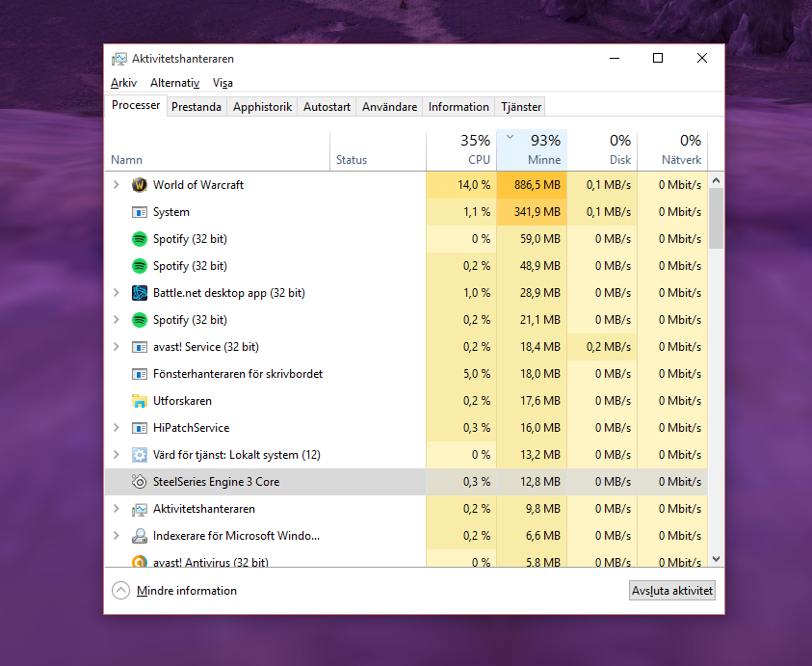Image resolution: width=812 pixels, height=666 pixels.
Task: Click the Avsluta aktivitet button
Action: point(672,591)
